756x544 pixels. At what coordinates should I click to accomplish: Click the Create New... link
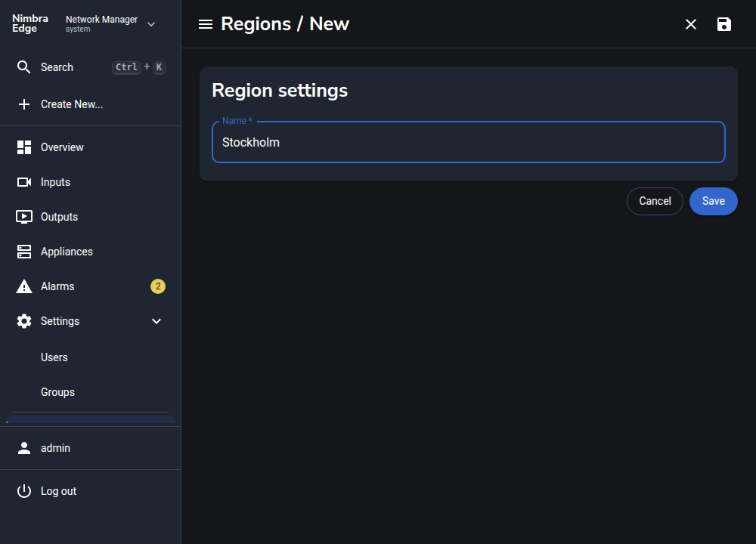pos(72,104)
